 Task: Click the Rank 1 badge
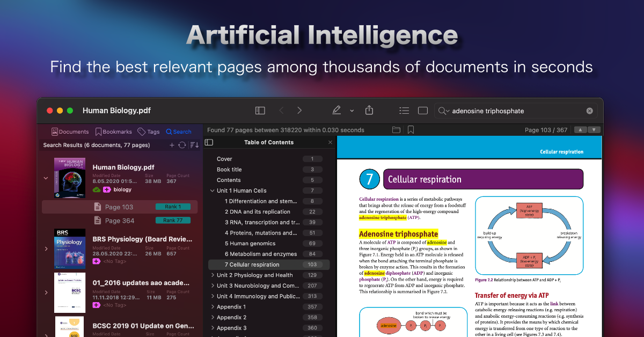[172, 207]
